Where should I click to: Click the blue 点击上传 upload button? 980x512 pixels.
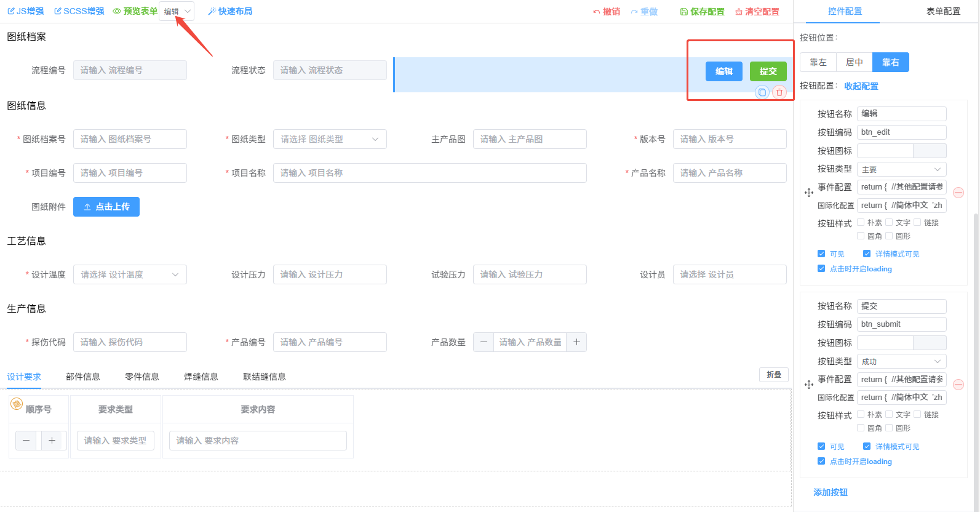click(106, 207)
